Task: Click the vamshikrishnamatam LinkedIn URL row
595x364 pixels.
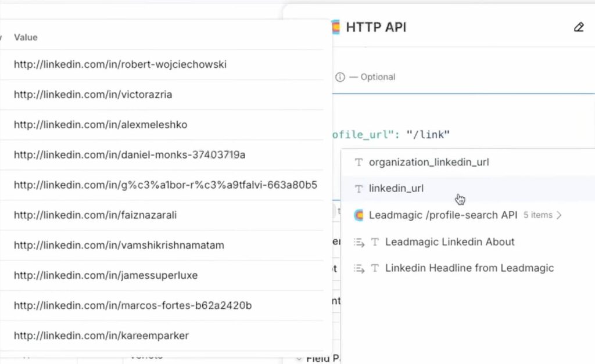Action: (162, 246)
